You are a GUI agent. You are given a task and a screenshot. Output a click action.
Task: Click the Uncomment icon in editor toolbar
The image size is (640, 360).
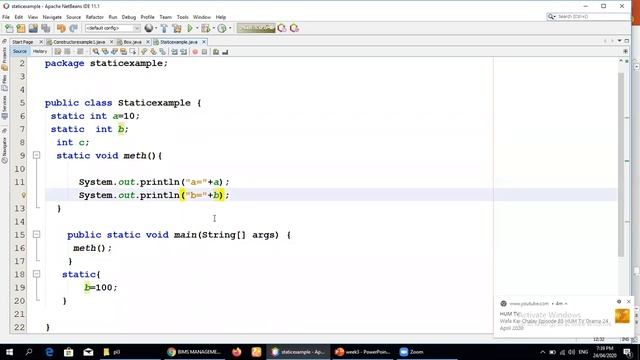[225, 52]
